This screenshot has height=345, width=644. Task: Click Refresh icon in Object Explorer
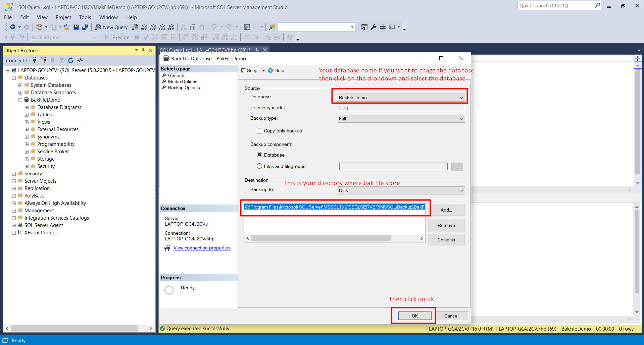pyautogui.click(x=71, y=60)
